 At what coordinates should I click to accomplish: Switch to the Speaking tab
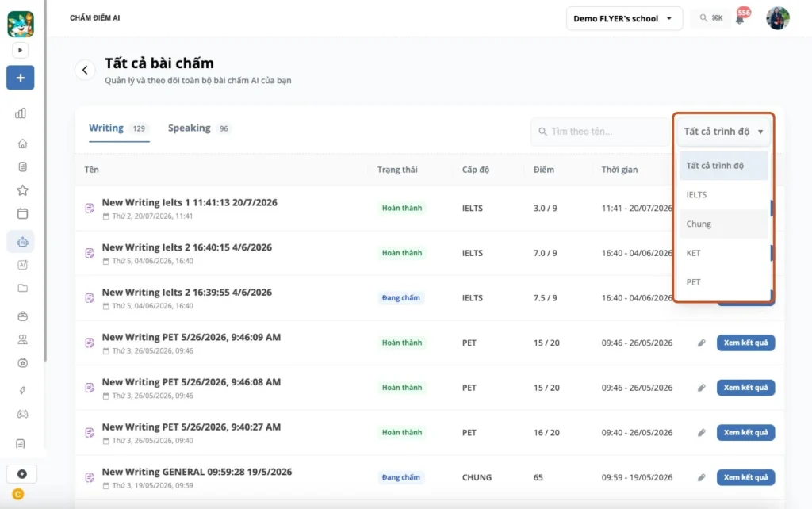click(199, 128)
